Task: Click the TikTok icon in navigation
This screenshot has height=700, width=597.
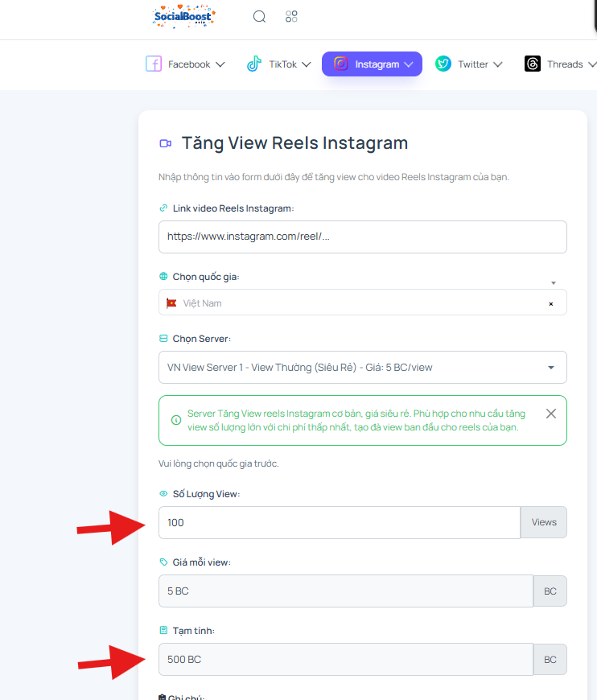Action: click(254, 64)
